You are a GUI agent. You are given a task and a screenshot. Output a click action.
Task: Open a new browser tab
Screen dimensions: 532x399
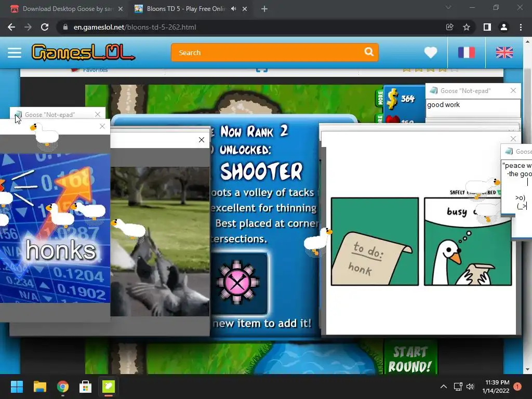pyautogui.click(x=264, y=9)
